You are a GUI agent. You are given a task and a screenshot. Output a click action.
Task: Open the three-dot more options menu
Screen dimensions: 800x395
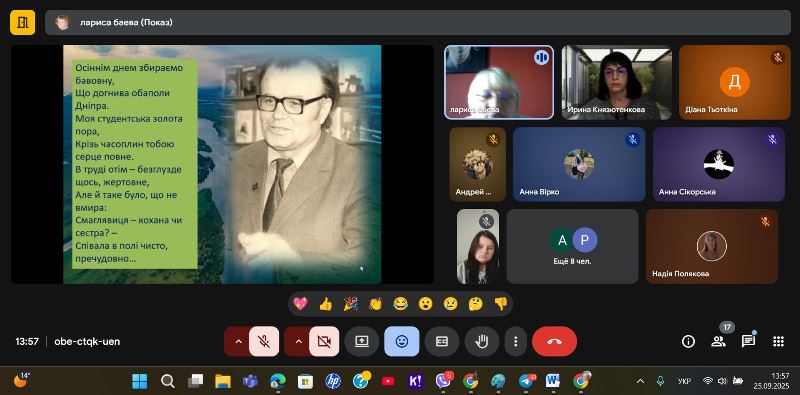coord(516,341)
